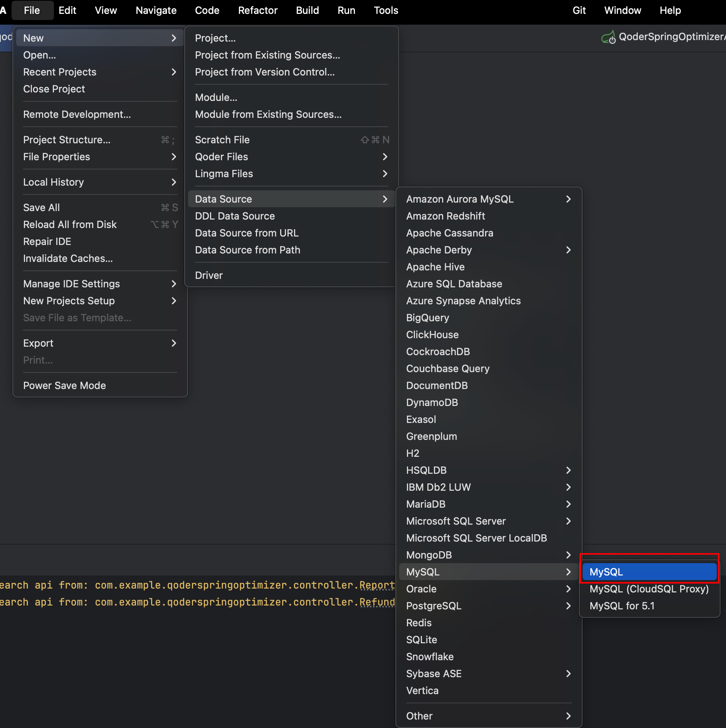Screen dimensions: 726x728
Task: Select MySQL for 5.1 driver
Action: (x=622, y=606)
